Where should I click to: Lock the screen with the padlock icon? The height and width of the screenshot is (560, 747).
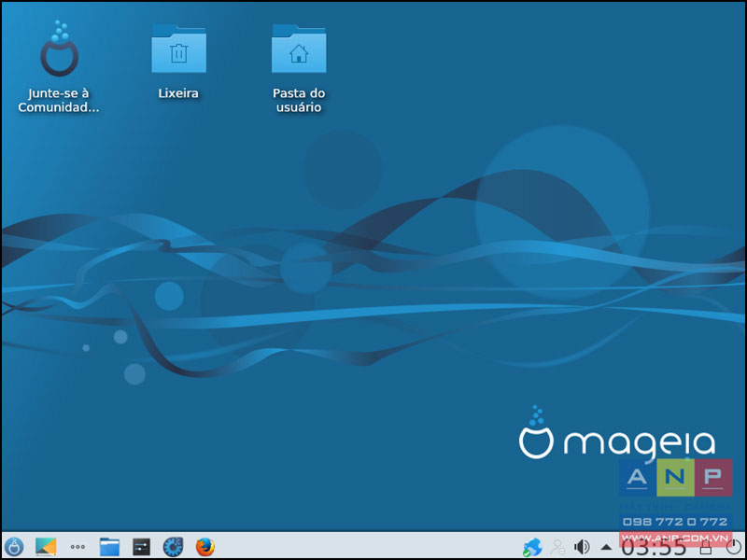click(706, 548)
